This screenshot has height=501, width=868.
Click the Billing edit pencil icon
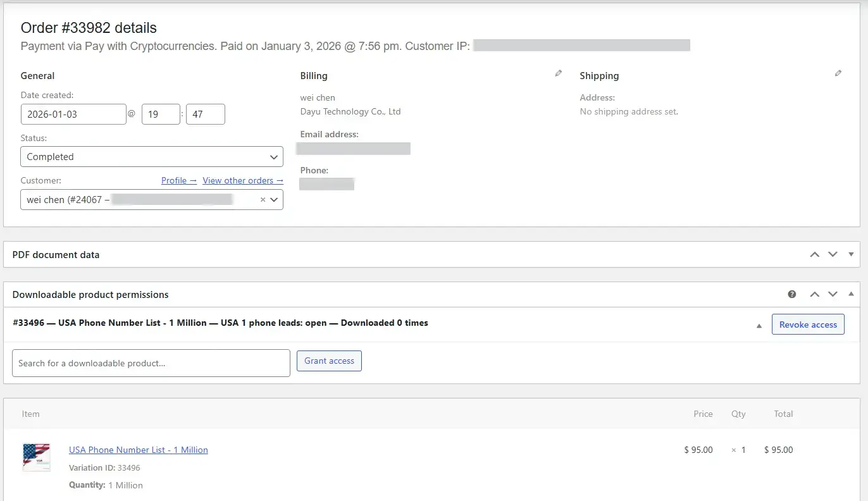[x=558, y=73]
